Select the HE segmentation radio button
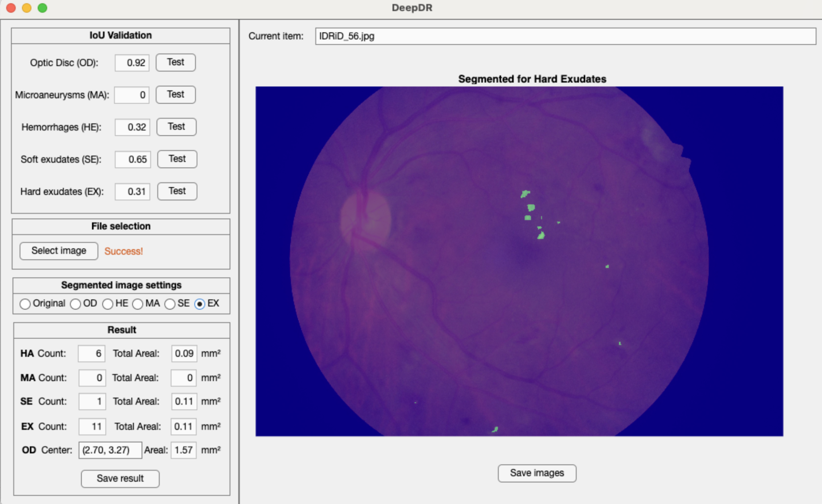 107,304
